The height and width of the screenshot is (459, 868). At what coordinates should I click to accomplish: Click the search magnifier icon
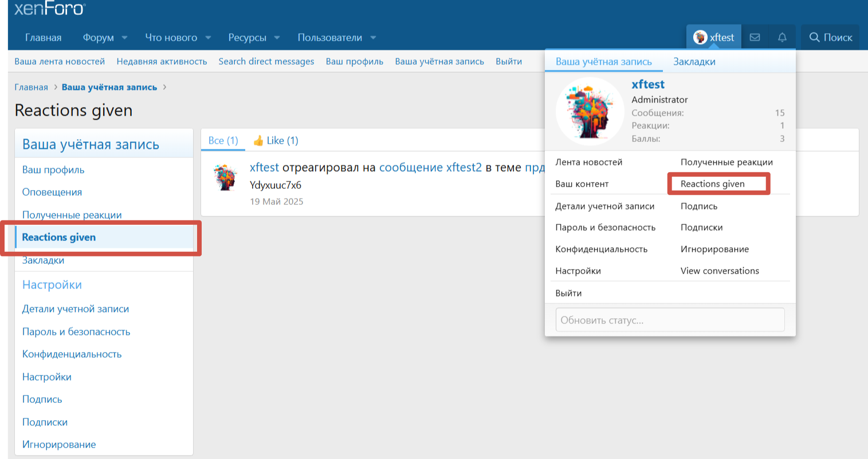click(814, 37)
